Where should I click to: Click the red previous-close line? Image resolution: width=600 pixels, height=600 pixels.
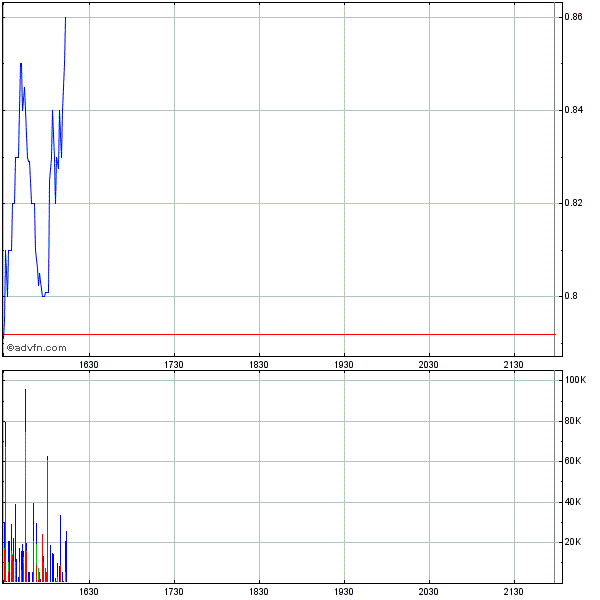[279, 334]
